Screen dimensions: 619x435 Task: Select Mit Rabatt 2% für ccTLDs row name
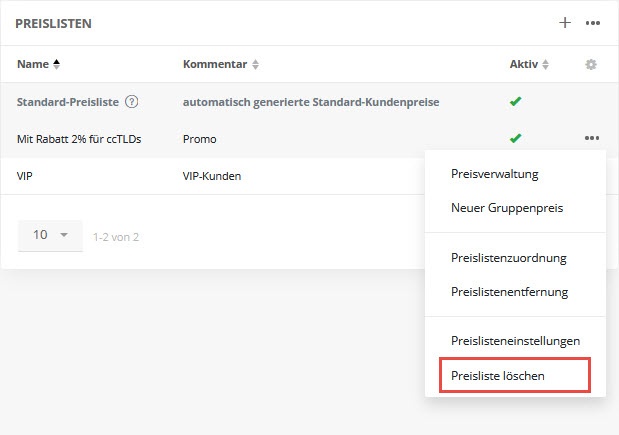tap(79, 139)
